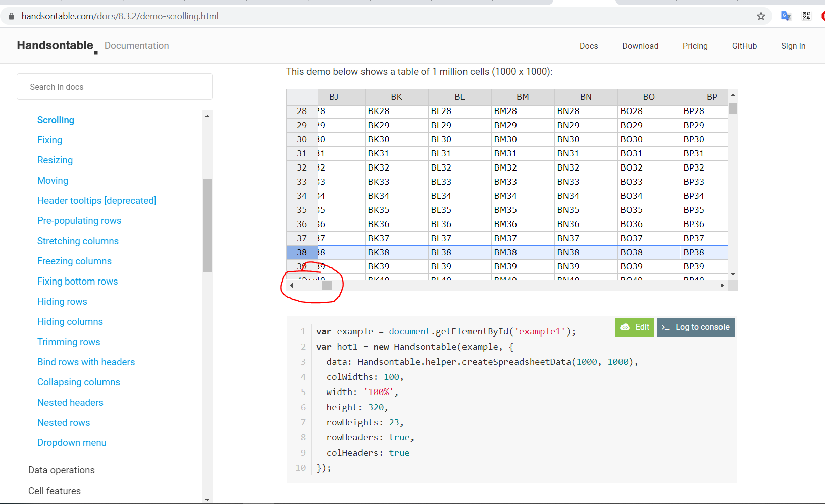Open Nested rows page
825x504 pixels.
click(x=64, y=422)
